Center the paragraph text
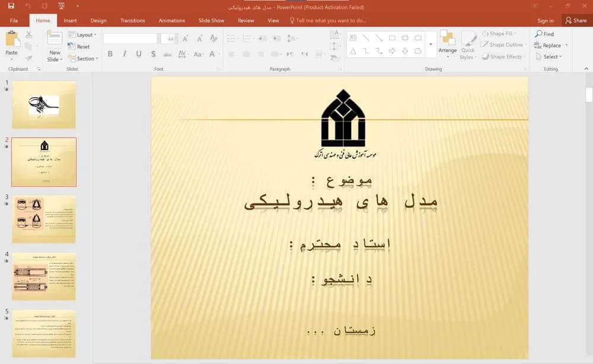The image size is (593, 364). click(x=246, y=55)
